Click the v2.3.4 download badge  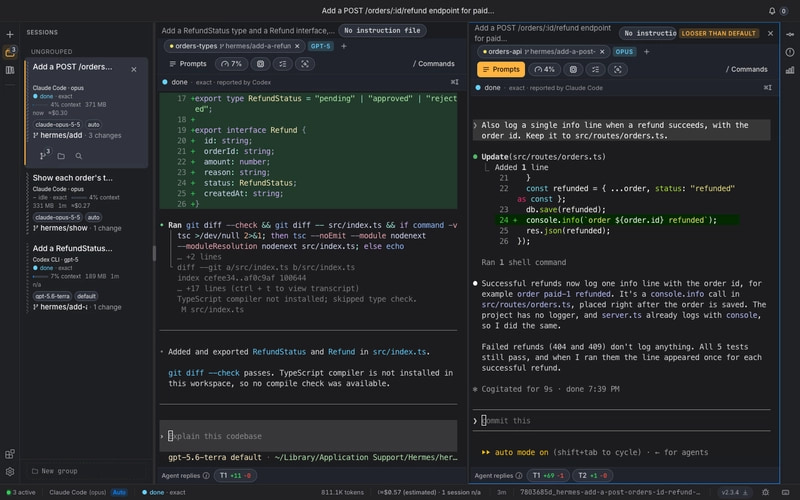pyautogui.click(x=734, y=492)
